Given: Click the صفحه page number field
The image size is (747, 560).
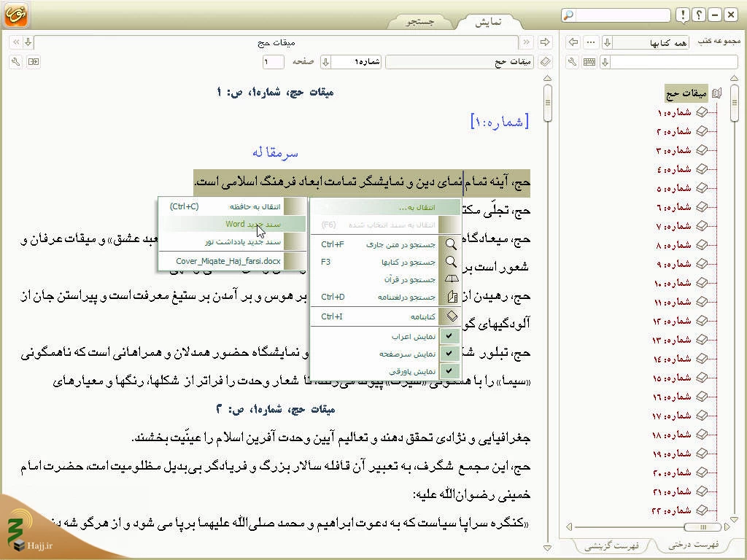Looking at the screenshot, I should 273,62.
